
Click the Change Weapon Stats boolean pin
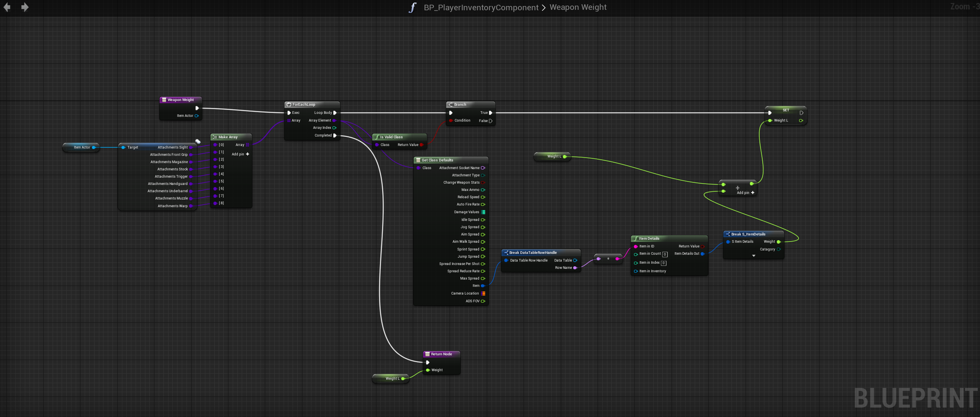483,182
